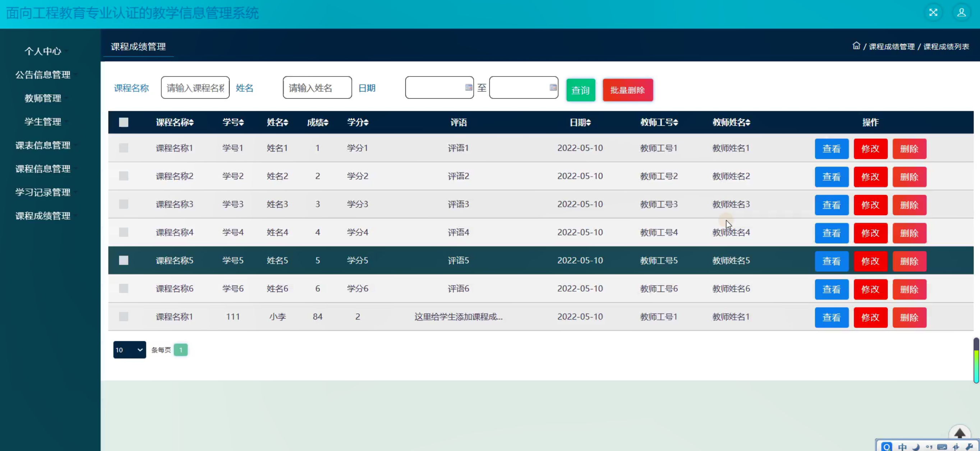
Task: Click the scroll-to-top arrow icon
Action: [960, 433]
